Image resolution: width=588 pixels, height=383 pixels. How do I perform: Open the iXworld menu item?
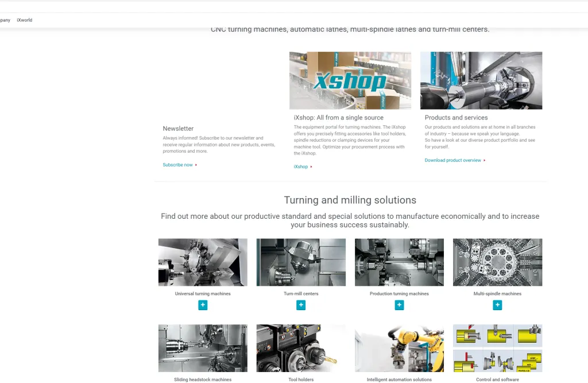tap(24, 20)
